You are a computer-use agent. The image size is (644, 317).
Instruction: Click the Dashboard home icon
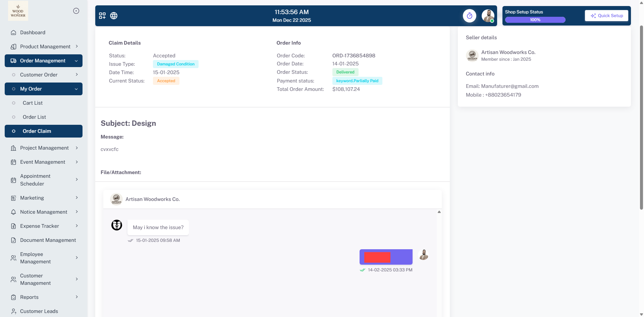(x=13, y=33)
